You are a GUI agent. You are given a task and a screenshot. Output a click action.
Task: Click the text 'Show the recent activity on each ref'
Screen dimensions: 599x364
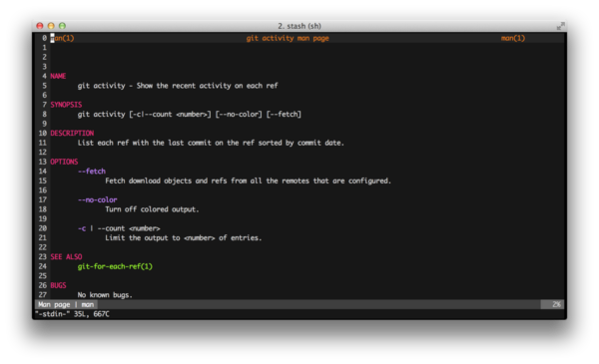(x=207, y=86)
